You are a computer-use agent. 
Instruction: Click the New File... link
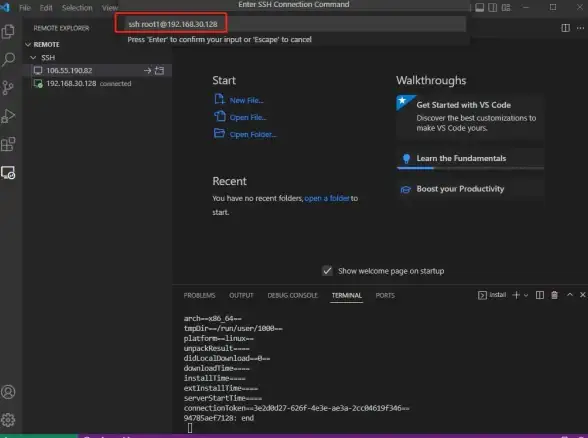pos(246,100)
